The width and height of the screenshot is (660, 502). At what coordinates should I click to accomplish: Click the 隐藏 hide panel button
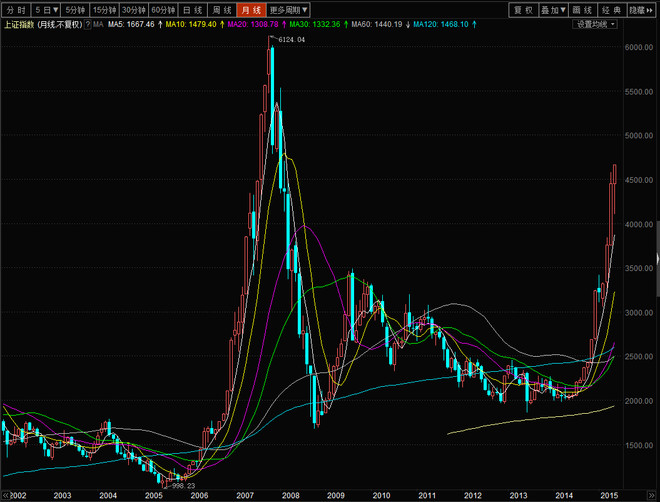[x=641, y=10]
